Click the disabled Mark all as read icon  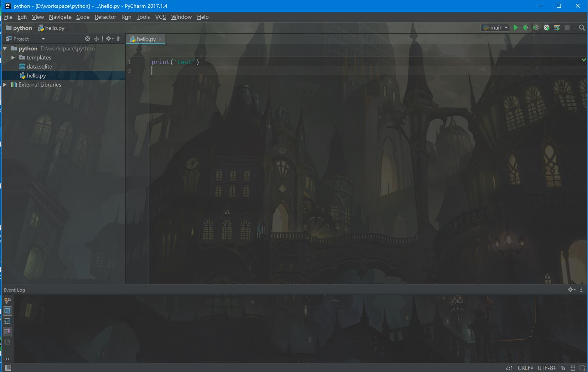pos(7,342)
